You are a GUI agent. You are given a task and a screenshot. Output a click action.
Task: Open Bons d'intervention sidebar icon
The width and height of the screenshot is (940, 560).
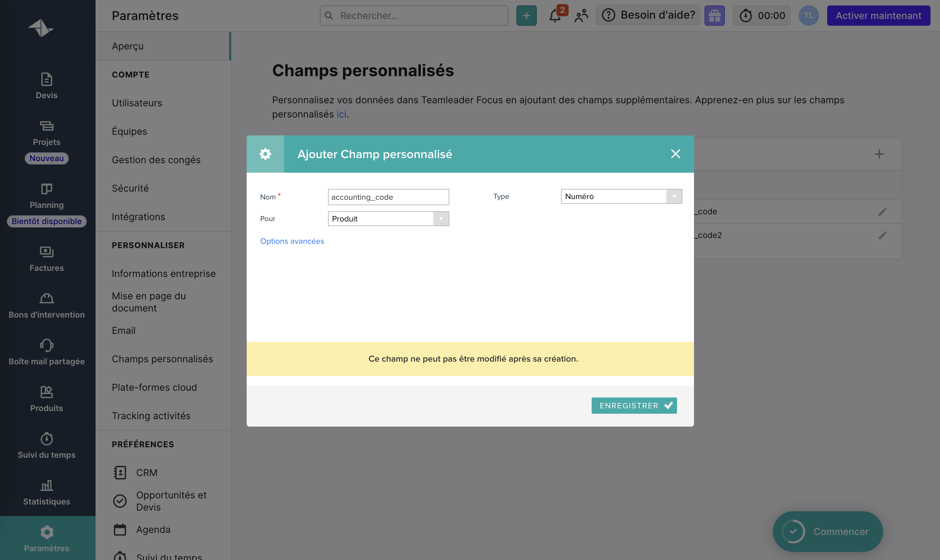46,299
